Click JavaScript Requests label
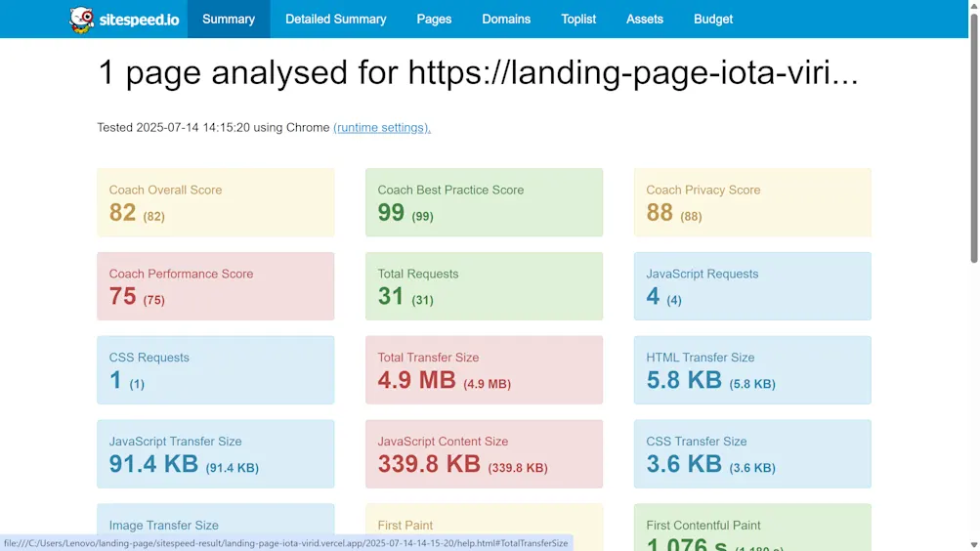Screen dimensions: 980x551 coord(702,274)
